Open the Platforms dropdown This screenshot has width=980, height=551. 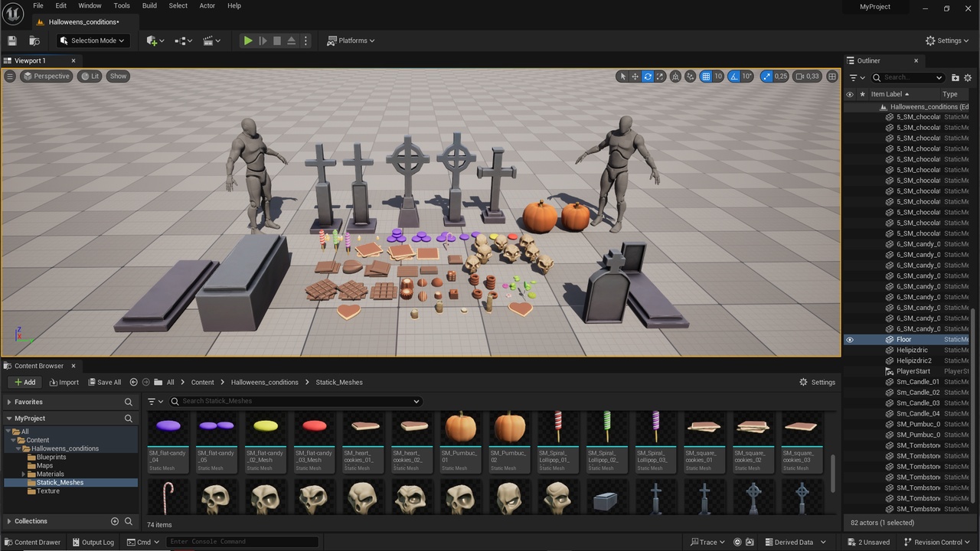pyautogui.click(x=351, y=41)
